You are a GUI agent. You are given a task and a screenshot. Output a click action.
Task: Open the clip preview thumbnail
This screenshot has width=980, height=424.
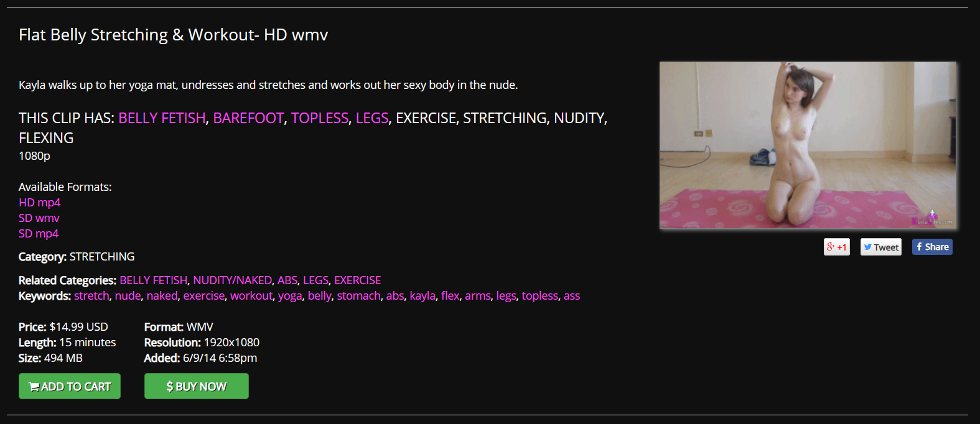(x=808, y=145)
